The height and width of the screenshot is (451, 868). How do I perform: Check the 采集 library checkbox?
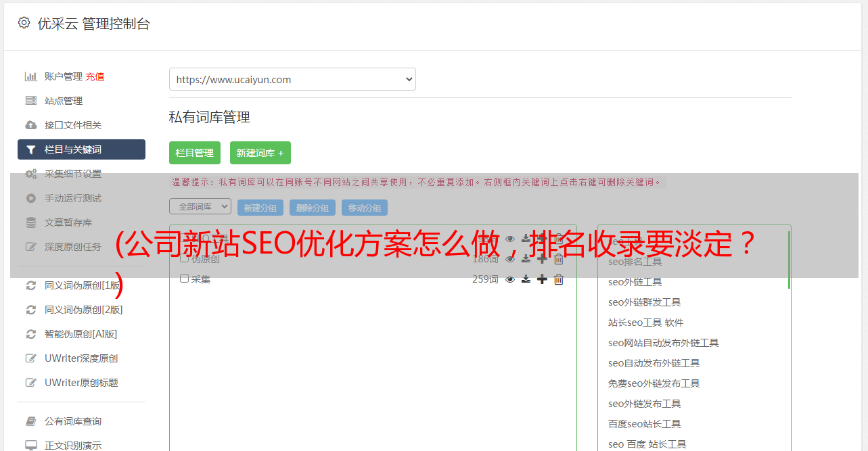click(x=184, y=279)
